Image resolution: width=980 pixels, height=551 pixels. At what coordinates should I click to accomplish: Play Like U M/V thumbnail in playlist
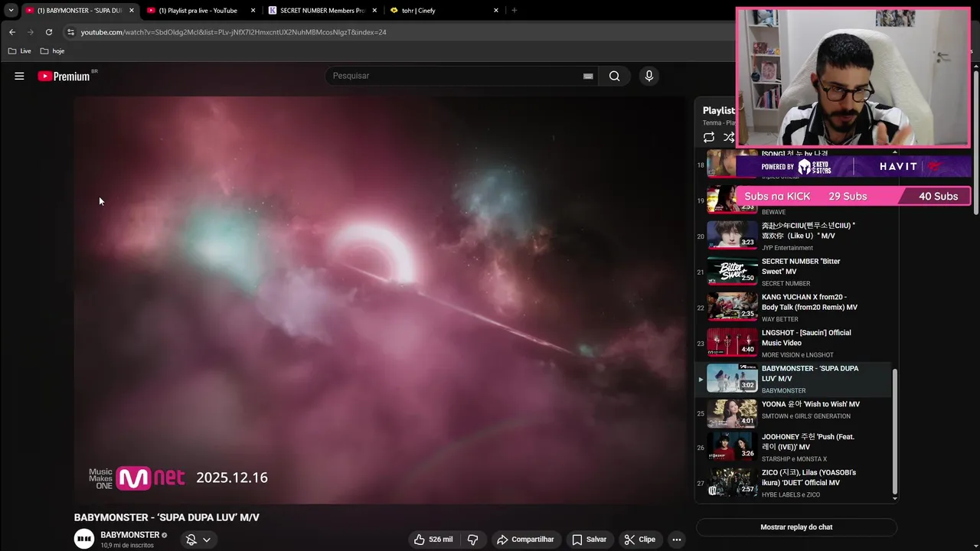tap(732, 235)
